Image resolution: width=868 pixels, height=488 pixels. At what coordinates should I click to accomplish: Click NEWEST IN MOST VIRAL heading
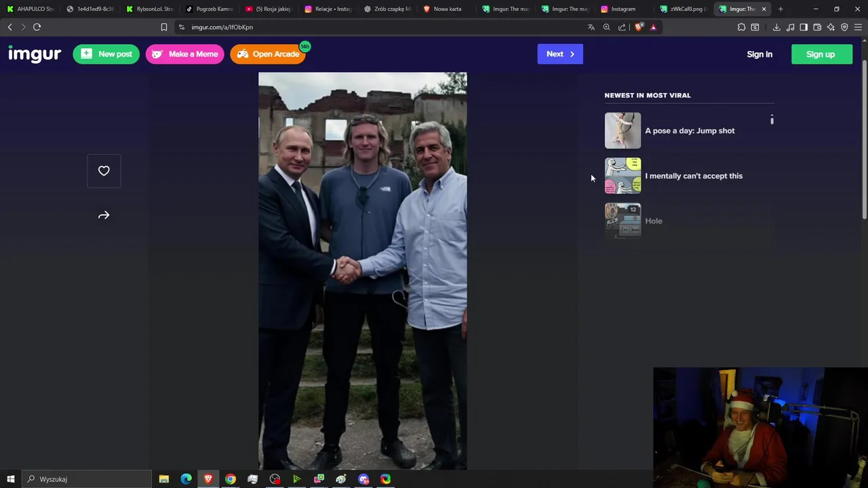[648, 96]
